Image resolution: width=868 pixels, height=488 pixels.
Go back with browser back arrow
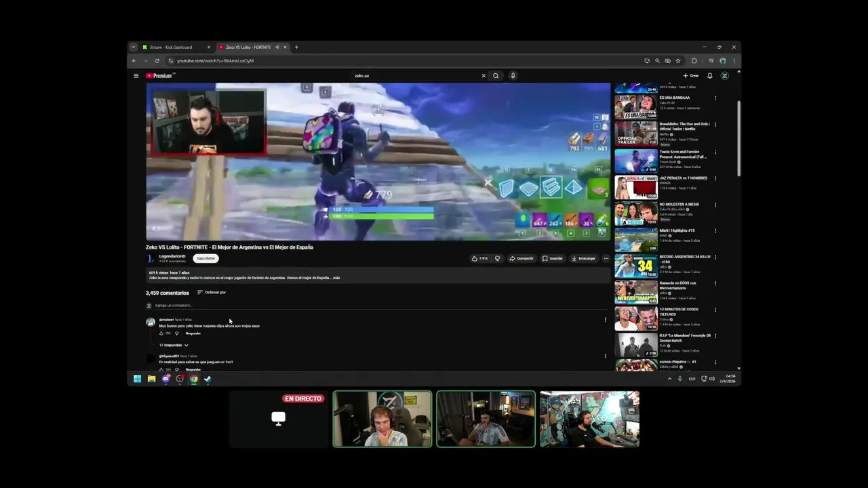click(x=134, y=61)
